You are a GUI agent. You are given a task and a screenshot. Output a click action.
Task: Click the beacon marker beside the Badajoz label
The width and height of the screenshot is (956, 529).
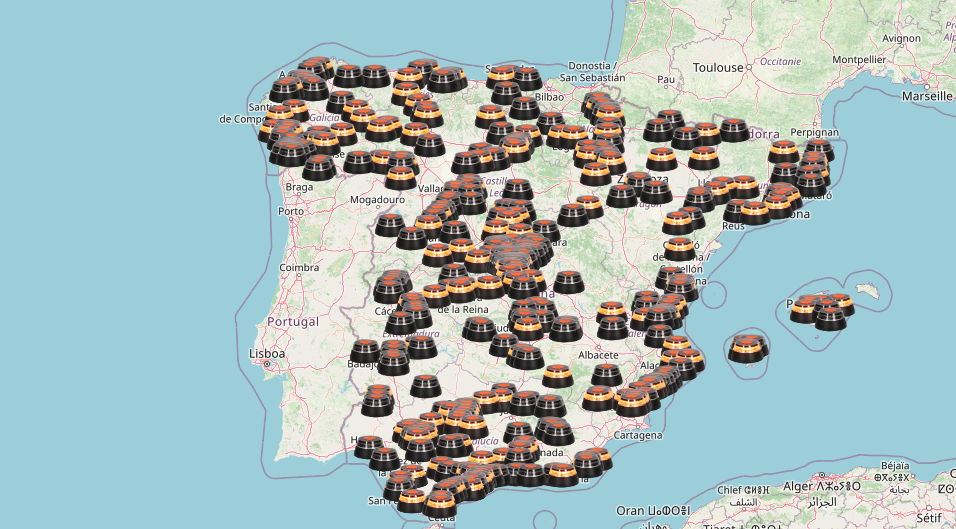pos(366,351)
